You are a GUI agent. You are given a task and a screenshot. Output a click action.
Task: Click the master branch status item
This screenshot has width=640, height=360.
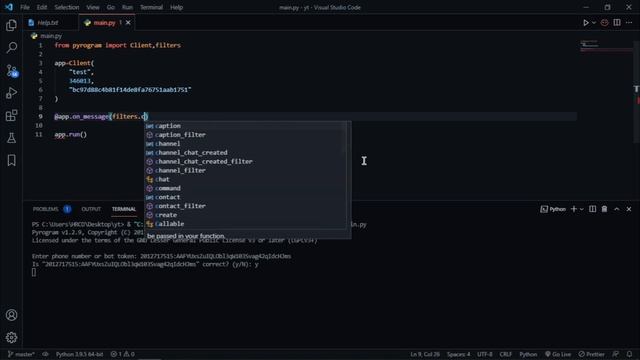tap(21, 354)
